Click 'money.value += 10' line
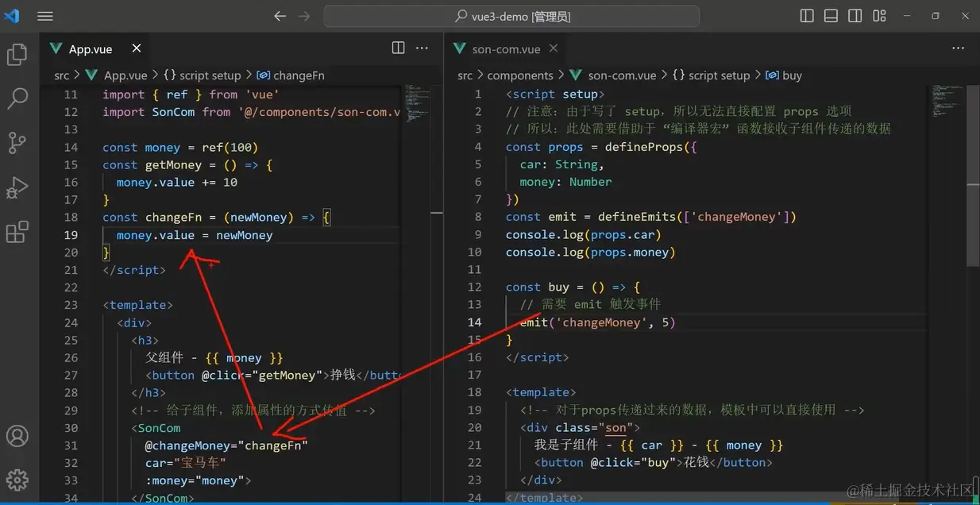Screen dimensions: 980x505 (x=176, y=182)
